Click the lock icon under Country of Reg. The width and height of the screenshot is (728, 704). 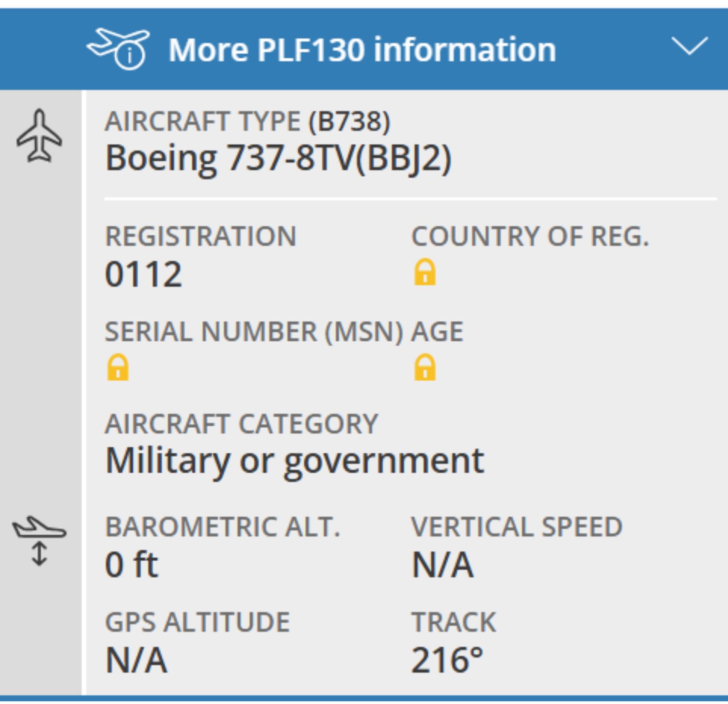pyautogui.click(x=424, y=272)
